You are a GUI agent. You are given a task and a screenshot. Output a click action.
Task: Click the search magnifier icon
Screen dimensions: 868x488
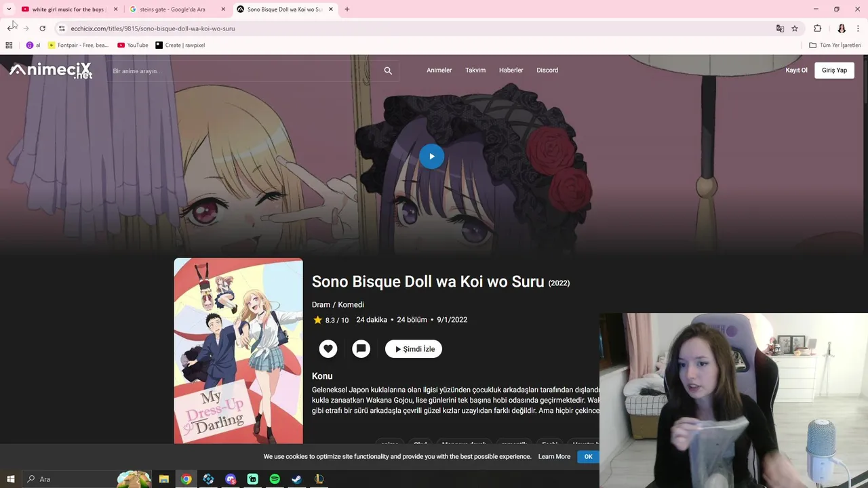[x=388, y=70]
